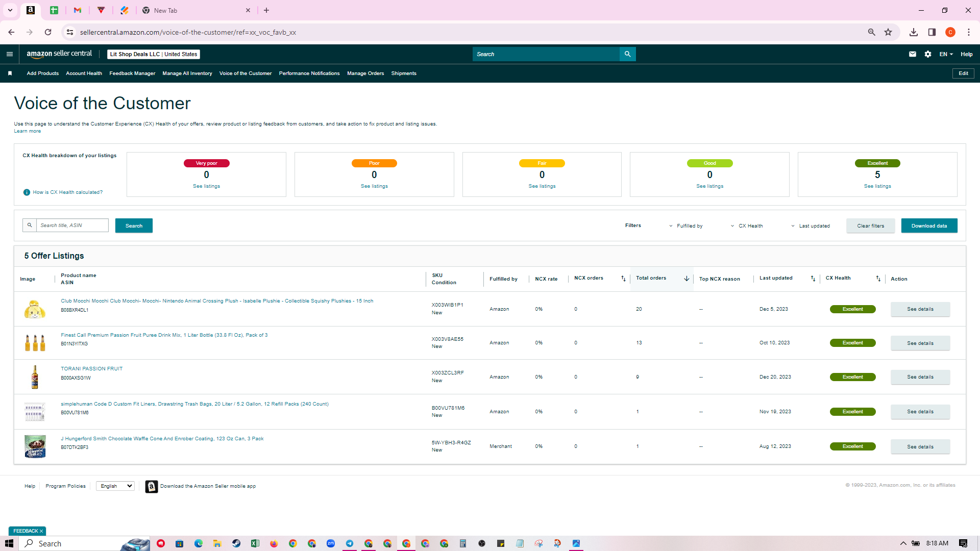Click the FEEDBACK tab at bottom left

28,531
